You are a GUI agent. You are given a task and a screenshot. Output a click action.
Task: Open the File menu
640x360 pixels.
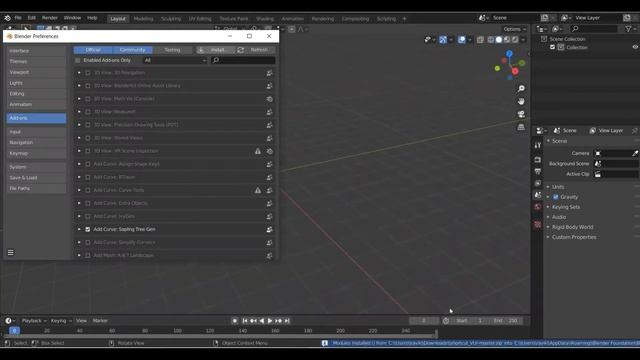18,18
